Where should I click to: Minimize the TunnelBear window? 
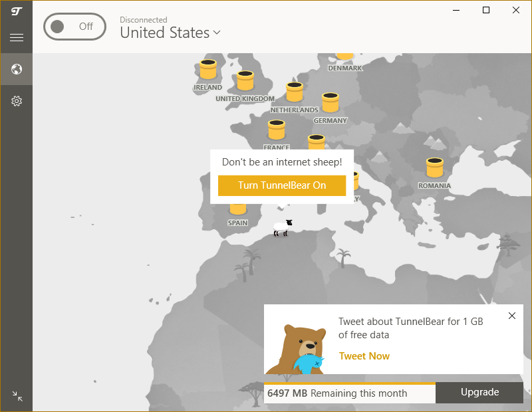point(456,10)
